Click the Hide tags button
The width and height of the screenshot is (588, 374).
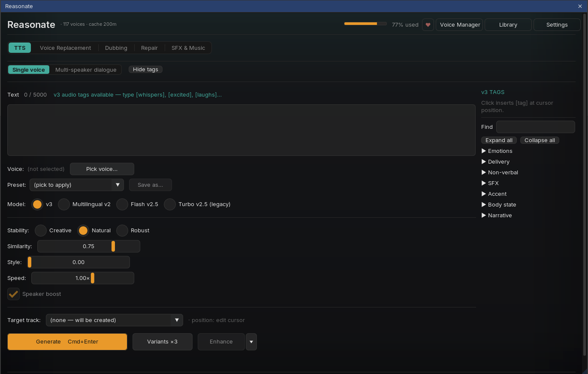(145, 70)
